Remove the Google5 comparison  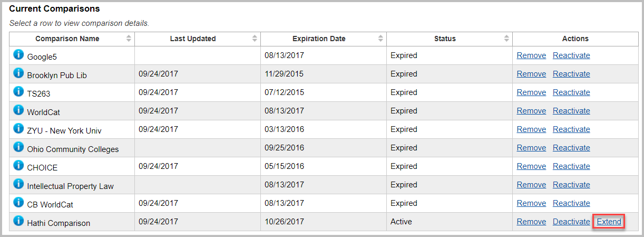pos(531,55)
